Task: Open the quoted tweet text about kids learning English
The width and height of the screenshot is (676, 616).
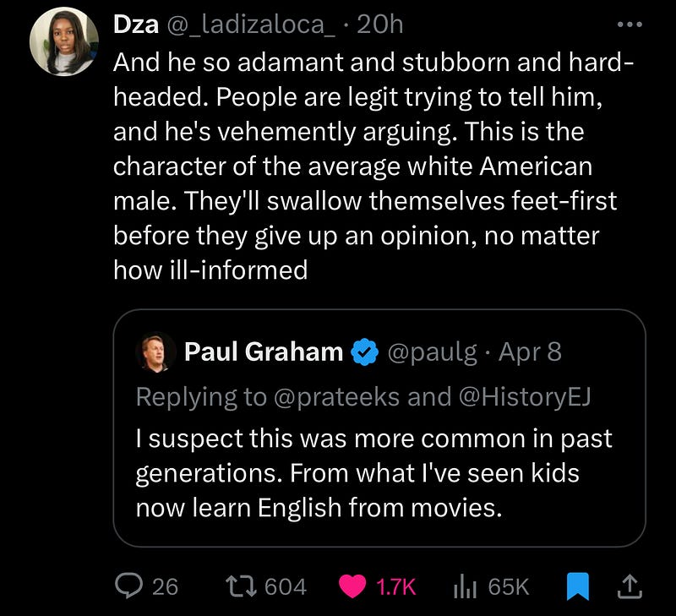Action: tap(374, 473)
